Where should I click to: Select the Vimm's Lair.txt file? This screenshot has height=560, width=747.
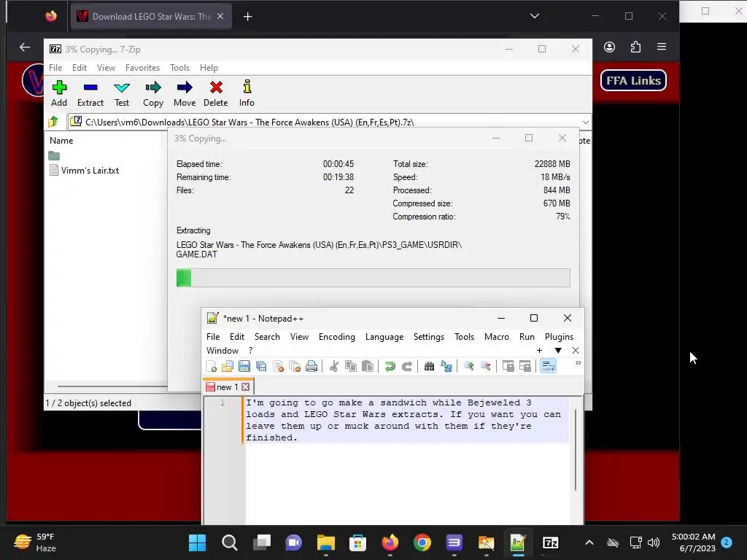(85, 171)
